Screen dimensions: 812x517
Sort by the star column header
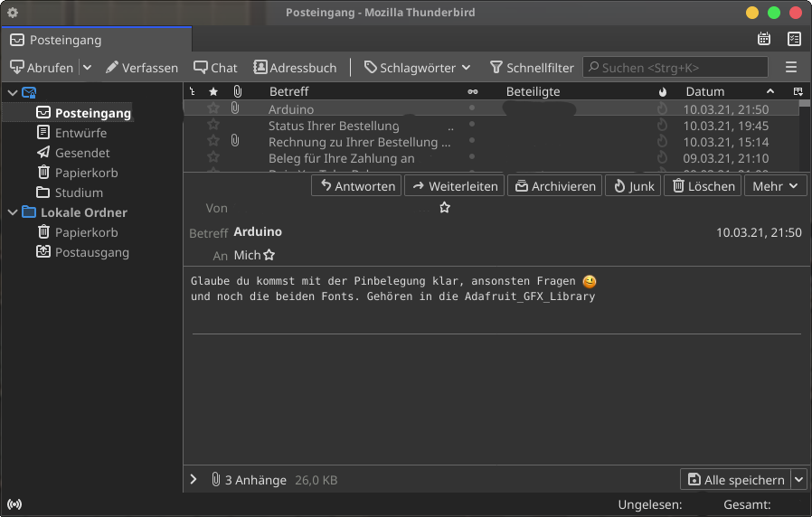click(213, 91)
